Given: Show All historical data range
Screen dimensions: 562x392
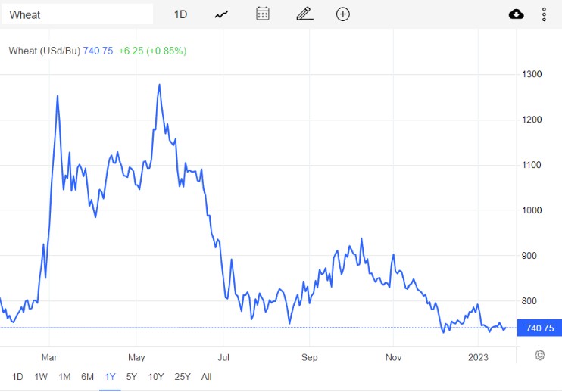Looking at the screenshot, I should click(x=207, y=377).
